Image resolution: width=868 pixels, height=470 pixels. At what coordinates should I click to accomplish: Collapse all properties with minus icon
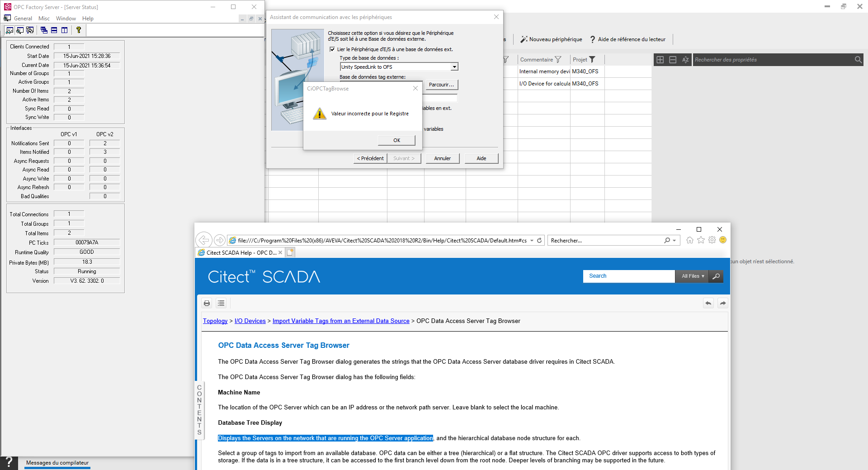673,60
